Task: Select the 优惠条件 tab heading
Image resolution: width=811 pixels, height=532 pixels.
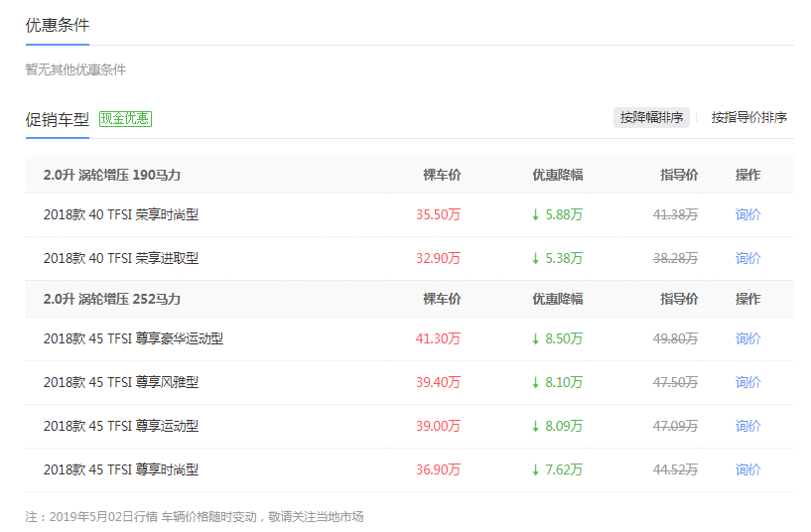Action: 58,25
